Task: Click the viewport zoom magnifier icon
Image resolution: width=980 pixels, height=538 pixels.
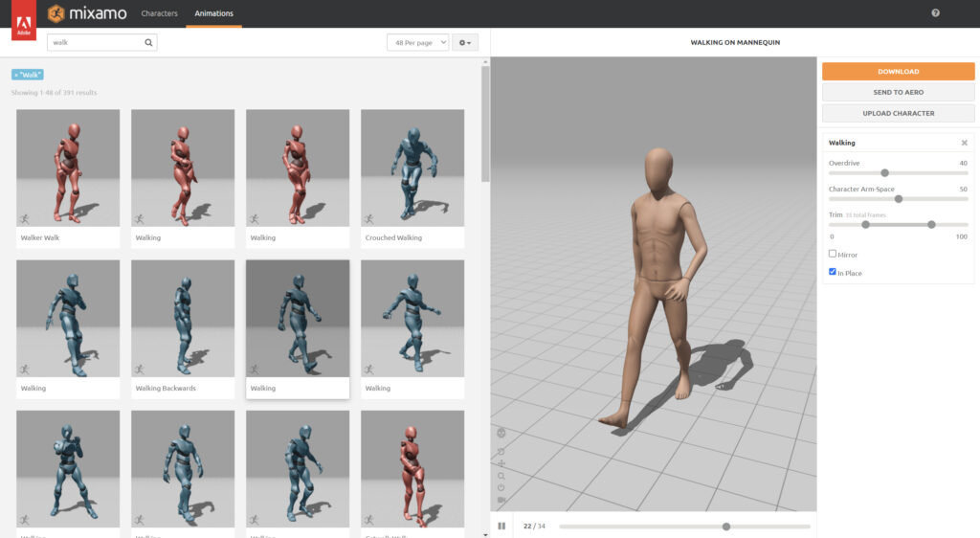Action: click(501, 476)
